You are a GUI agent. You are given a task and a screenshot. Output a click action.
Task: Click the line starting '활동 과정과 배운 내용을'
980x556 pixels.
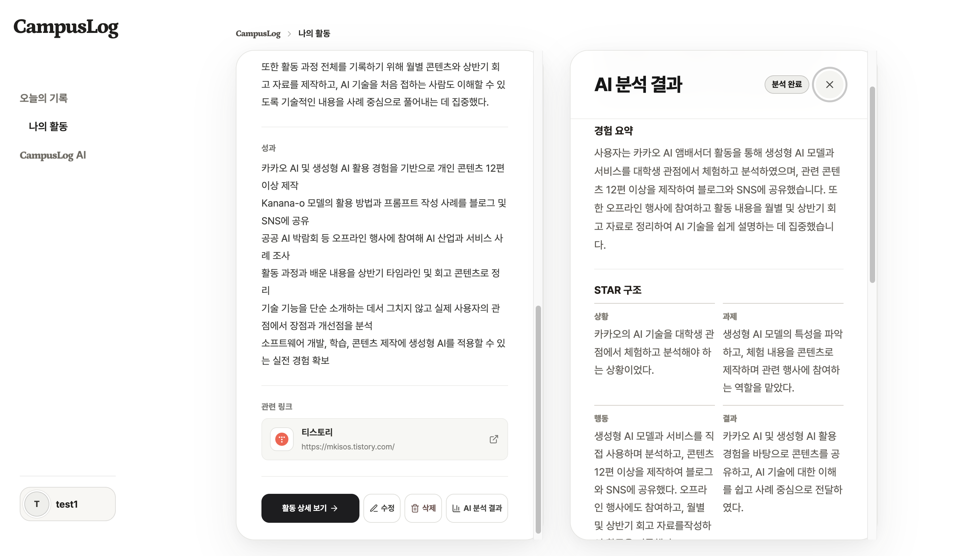(380, 273)
